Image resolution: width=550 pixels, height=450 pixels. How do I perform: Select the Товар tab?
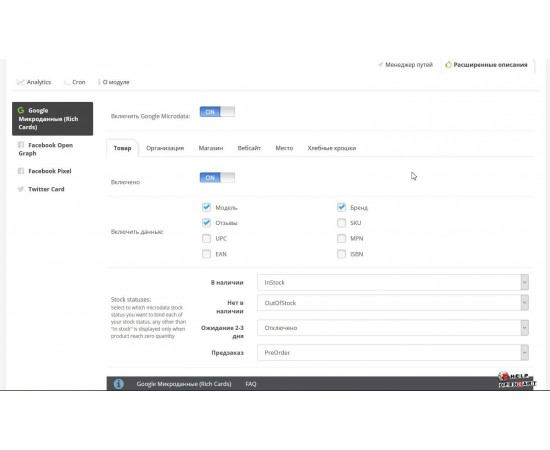point(122,148)
